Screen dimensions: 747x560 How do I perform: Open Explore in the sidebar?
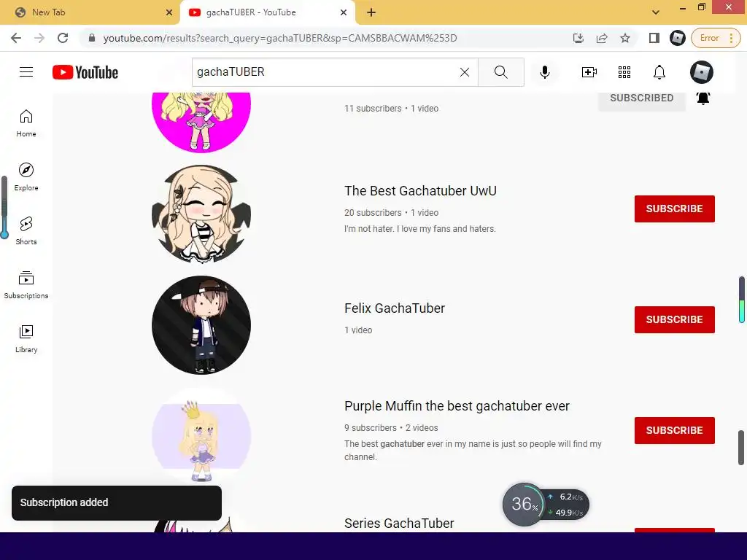(x=26, y=177)
